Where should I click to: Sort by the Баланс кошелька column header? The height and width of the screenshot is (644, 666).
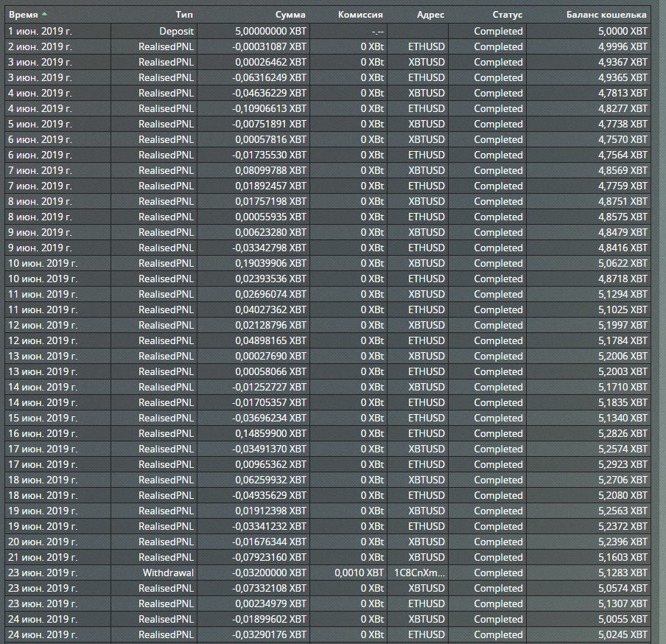pos(606,15)
